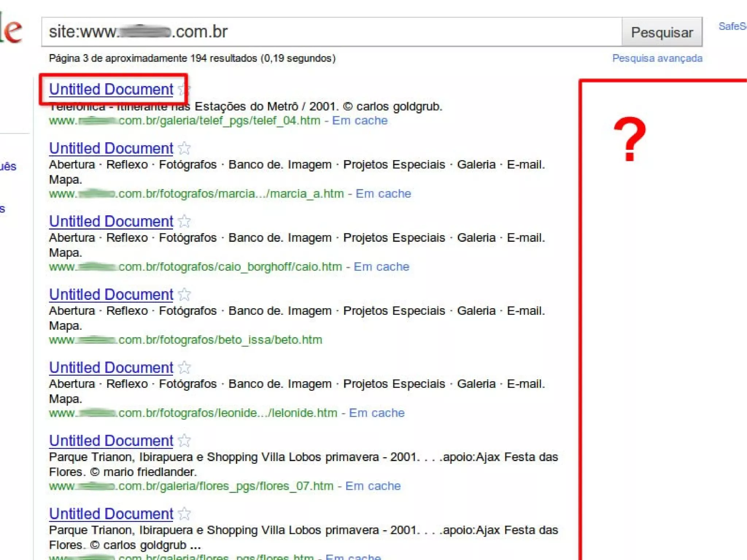Open SafeSearch settings link
The width and height of the screenshot is (747, 560).
pyautogui.click(x=732, y=26)
